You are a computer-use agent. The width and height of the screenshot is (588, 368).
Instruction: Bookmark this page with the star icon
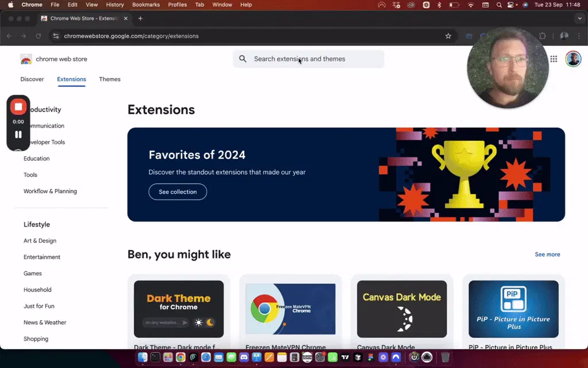448,36
